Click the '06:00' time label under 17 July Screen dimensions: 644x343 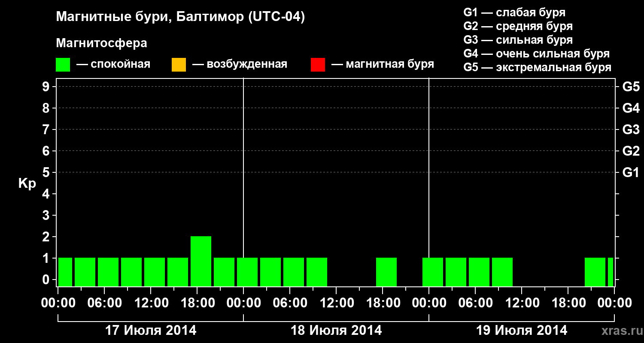pos(104,303)
